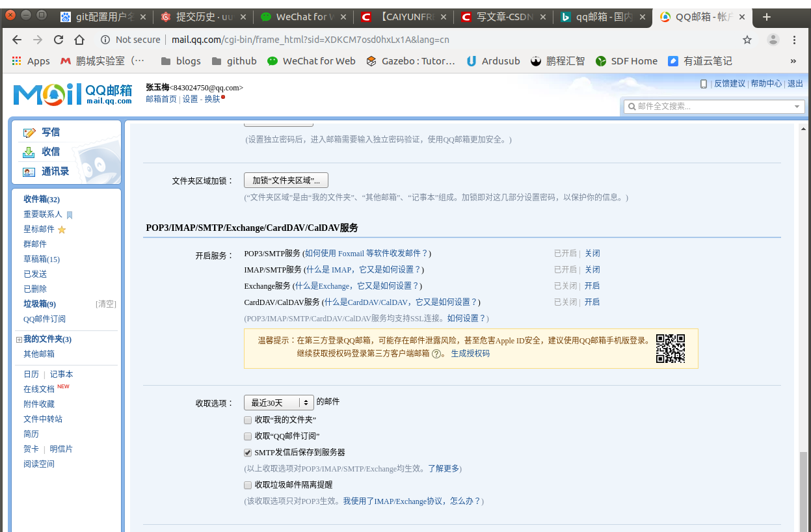The height and width of the screenshot is (532, 811).
Task: Click the page vertical scrollbar thumb
Action: pos(804,492)
